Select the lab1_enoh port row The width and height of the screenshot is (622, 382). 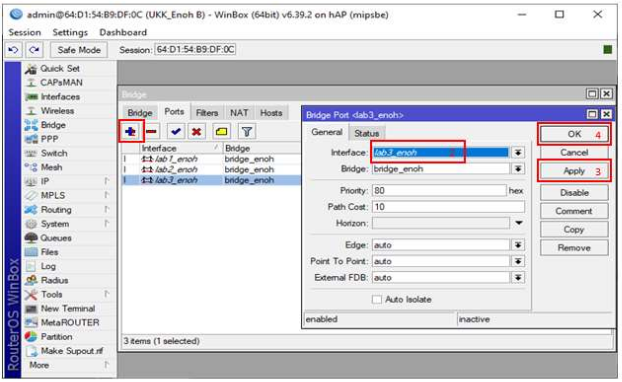[211, 159]
